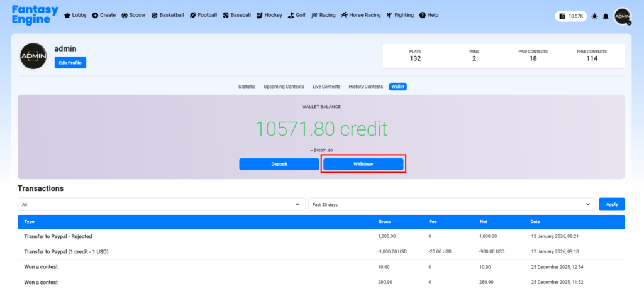Open the Soccer section in navbar
Image resolution: width=644 pixels, height=294 pixels.
click(133, 15)
